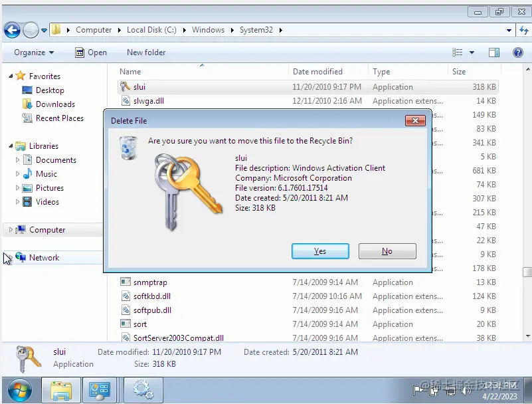
Task: Select slwga.dll file
Action: coord(149,101)
